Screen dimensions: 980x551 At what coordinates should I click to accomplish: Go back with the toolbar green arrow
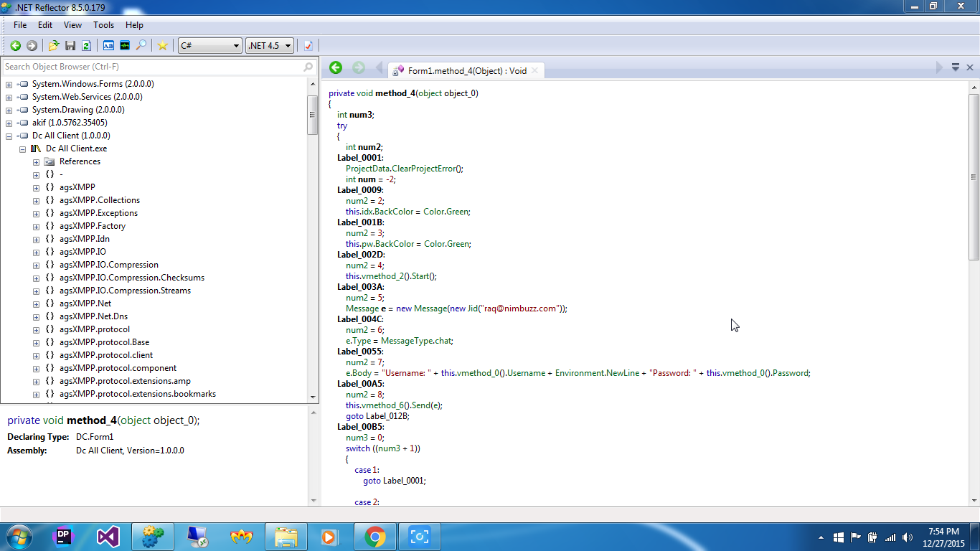(x=15, y=45)
